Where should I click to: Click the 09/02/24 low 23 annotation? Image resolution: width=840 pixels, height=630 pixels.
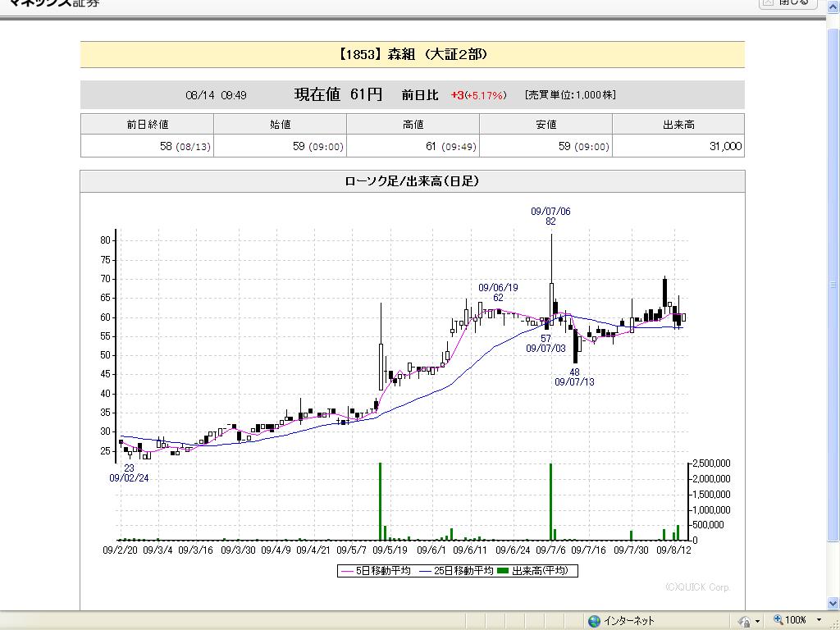point(129,473)
